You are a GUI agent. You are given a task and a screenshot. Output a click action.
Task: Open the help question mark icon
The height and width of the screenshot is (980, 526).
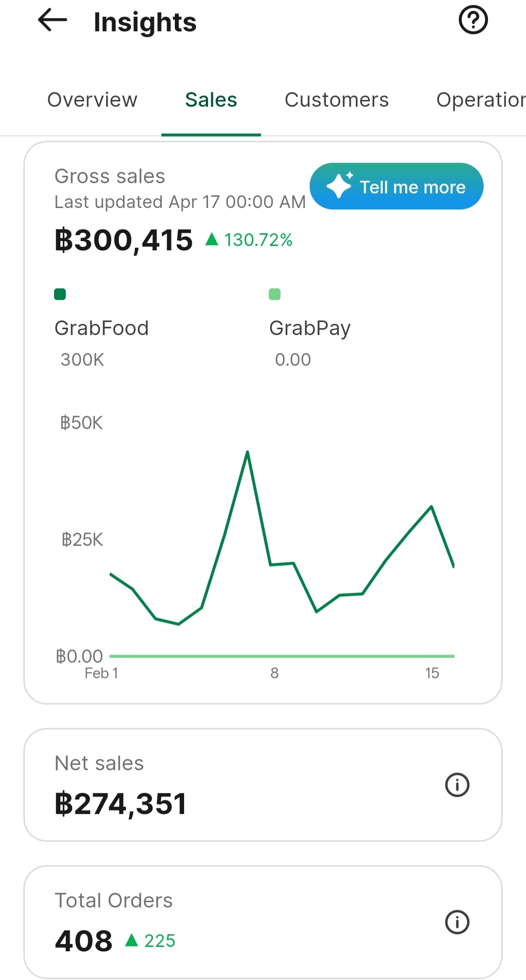473,20
